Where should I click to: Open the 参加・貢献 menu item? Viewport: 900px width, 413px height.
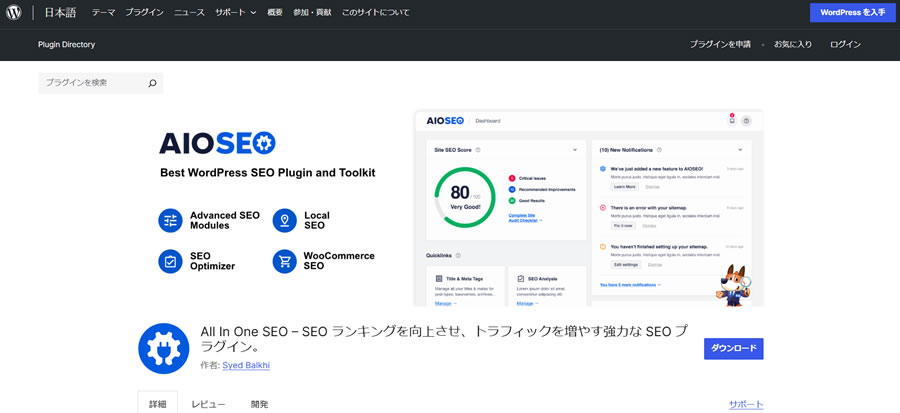(x=312, y=13)
